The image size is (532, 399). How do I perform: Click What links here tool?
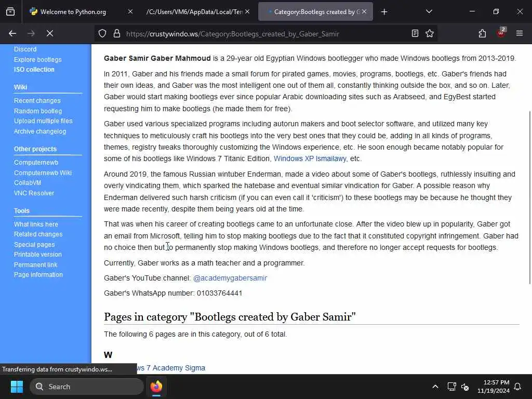(x=36, y=224)
